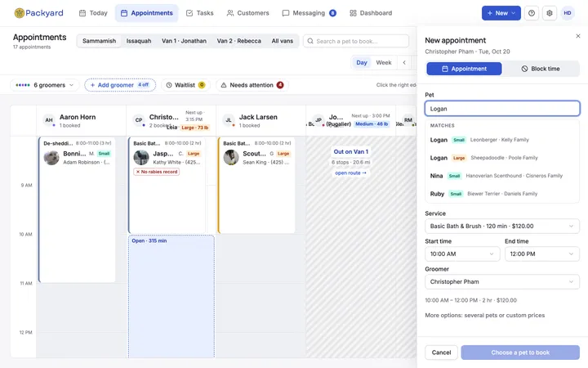Open the End time dropdown

click(x=542, y=254)
